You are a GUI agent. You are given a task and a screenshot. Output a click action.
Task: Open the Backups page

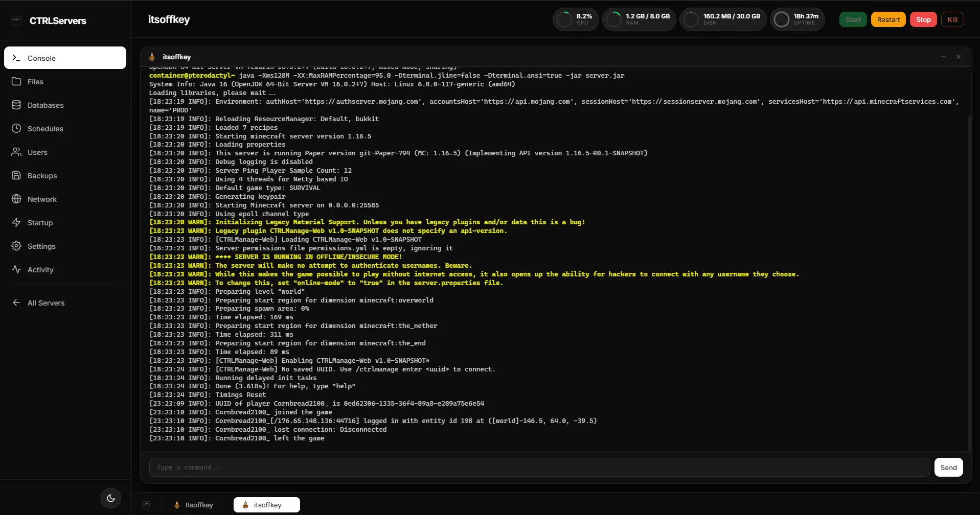pos(65,175)
